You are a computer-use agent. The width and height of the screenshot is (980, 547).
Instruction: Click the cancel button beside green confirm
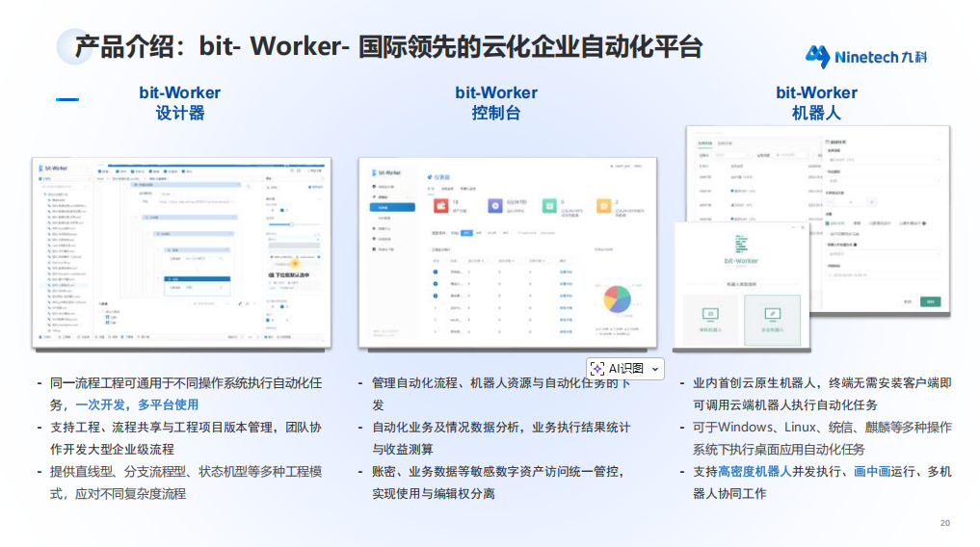(907, 301)
